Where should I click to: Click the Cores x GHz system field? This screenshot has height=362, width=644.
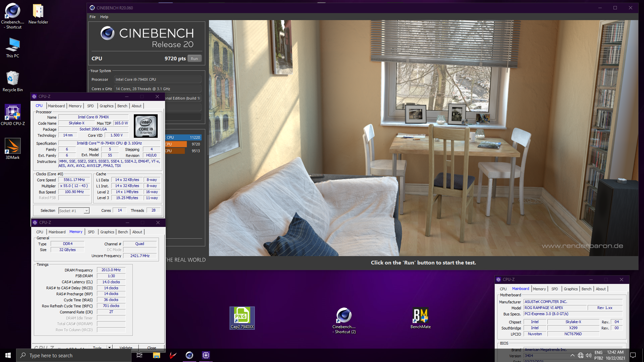(158, 89)
